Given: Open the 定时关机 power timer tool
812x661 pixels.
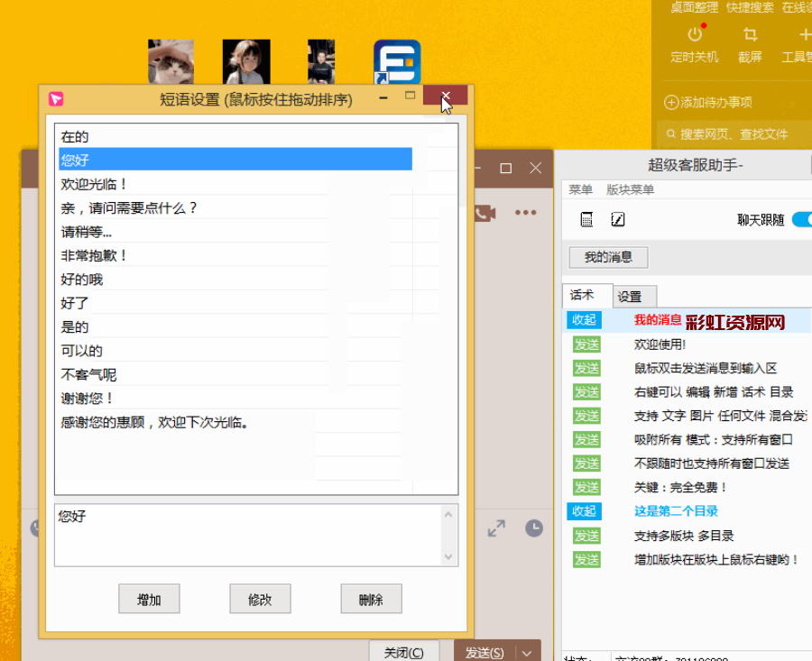Looking at the screenshot, I should pos(695,43).
